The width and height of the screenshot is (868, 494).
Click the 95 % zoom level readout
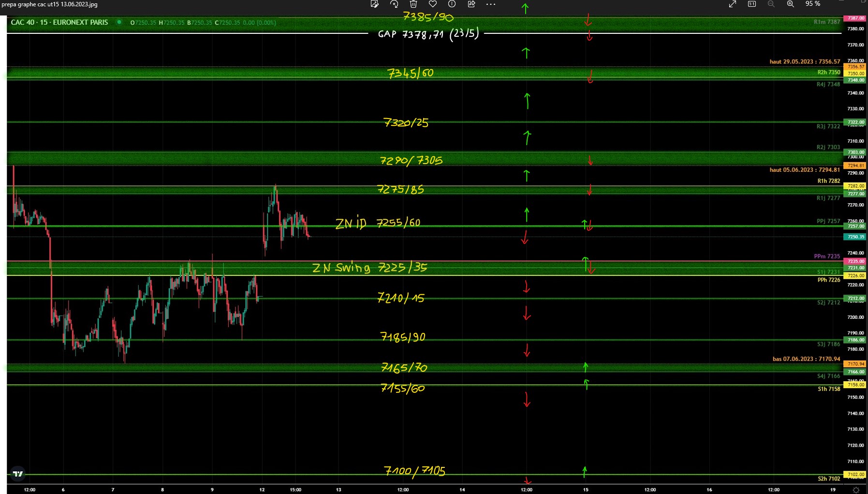click(x=813, y=4)
